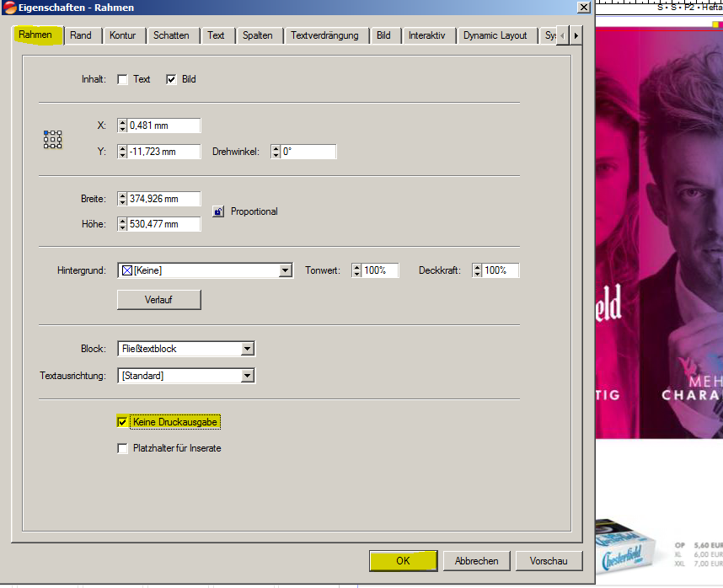Enable the Text content checkbox
The width and height of the screenshot is (723, 588).
point(123,79)
